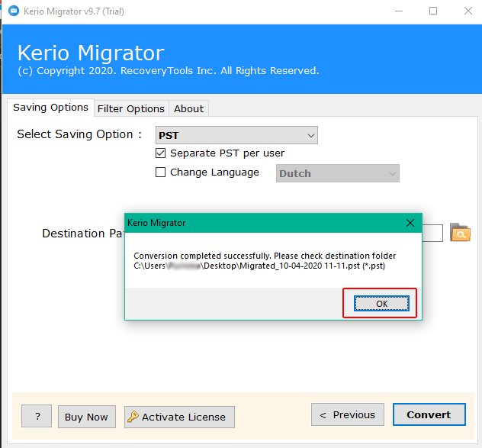Screen dimensions: 482x448
Task: Close the main Kerio Migrator window
Action: pos(467,11)
